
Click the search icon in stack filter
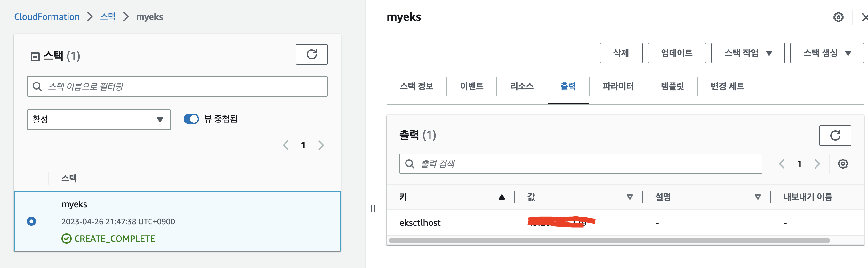pyautogui.click(x=37, y=87)
